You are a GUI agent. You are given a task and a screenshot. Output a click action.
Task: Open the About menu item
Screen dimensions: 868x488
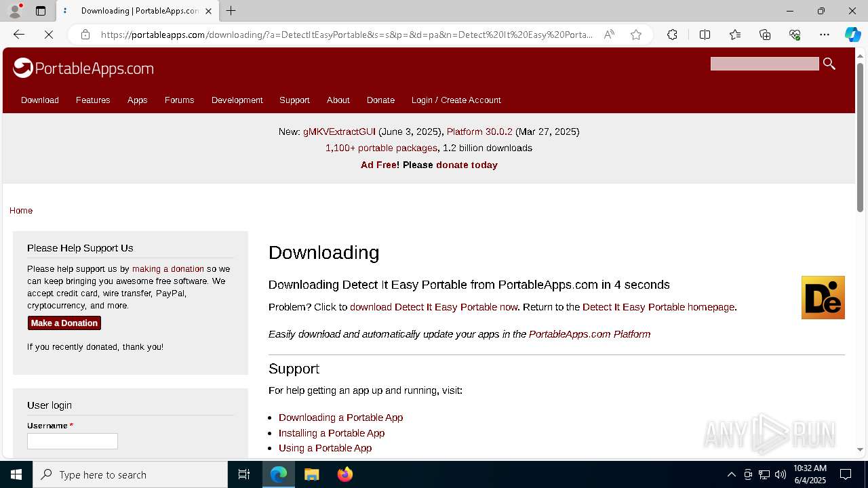coord(338,100)
